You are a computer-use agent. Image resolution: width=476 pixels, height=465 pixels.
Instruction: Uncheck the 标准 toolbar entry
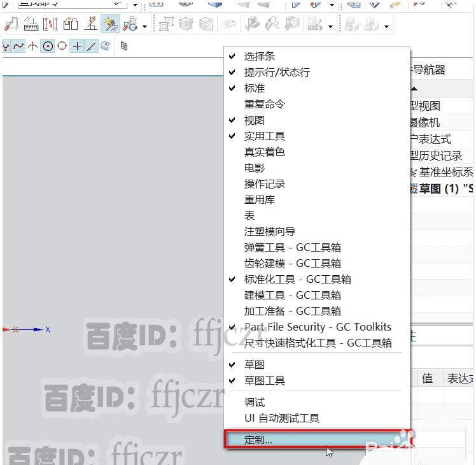coord(317,88)
